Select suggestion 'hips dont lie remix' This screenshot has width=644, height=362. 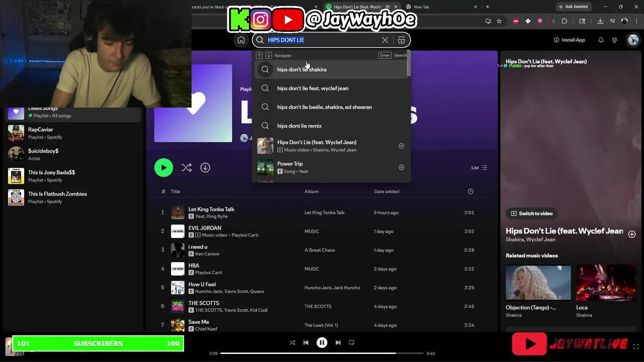331,126
